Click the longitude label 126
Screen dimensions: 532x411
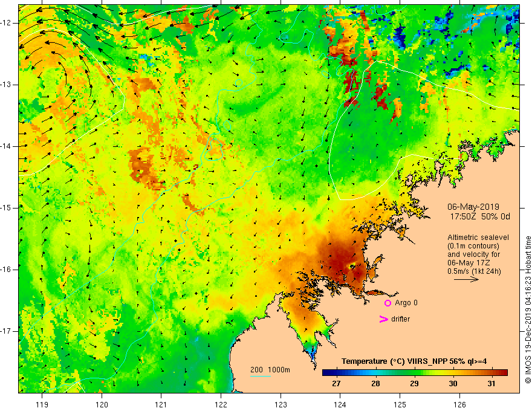point(459,404)
